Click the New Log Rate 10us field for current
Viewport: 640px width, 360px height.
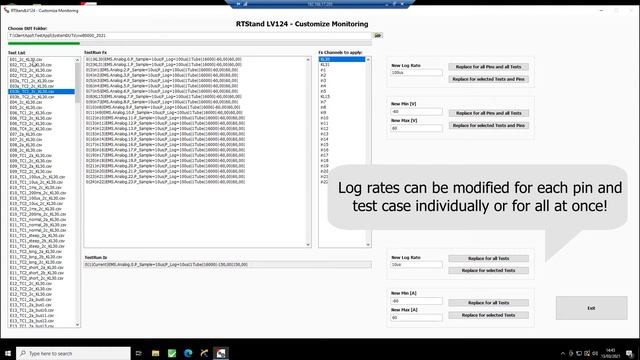[416, 264]
